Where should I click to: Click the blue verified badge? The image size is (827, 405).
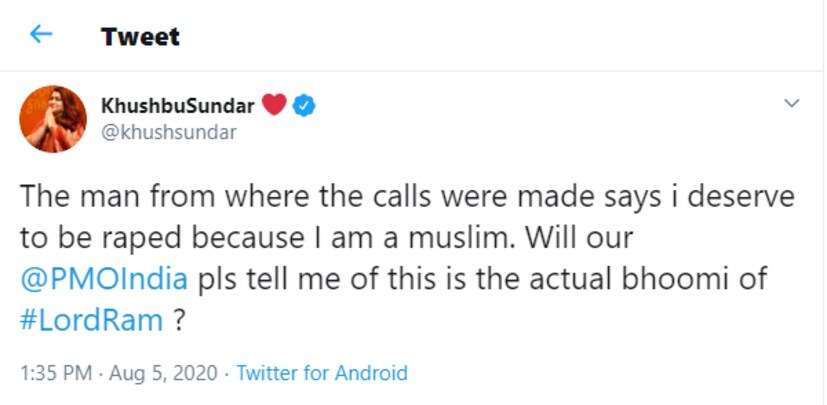point(305,105)
